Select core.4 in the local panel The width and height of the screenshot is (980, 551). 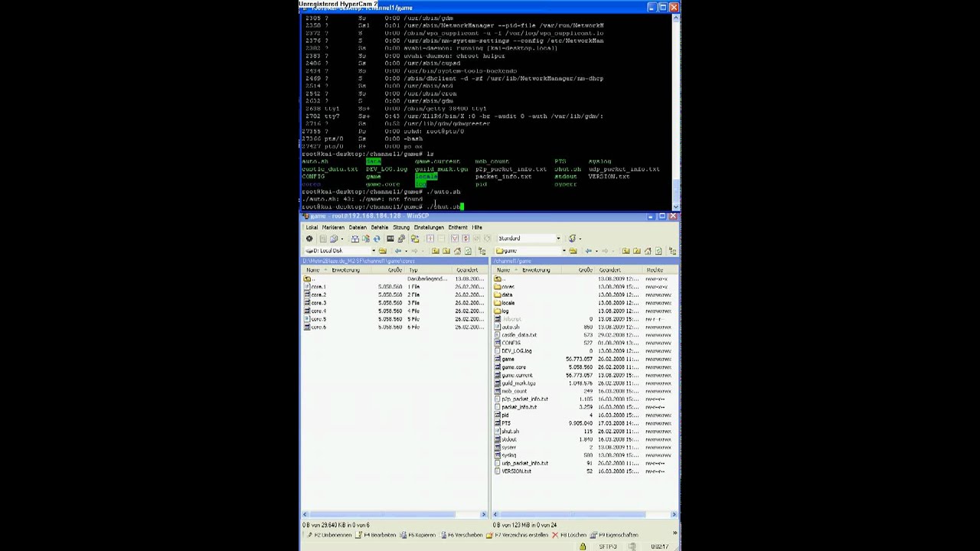[315, 311]
